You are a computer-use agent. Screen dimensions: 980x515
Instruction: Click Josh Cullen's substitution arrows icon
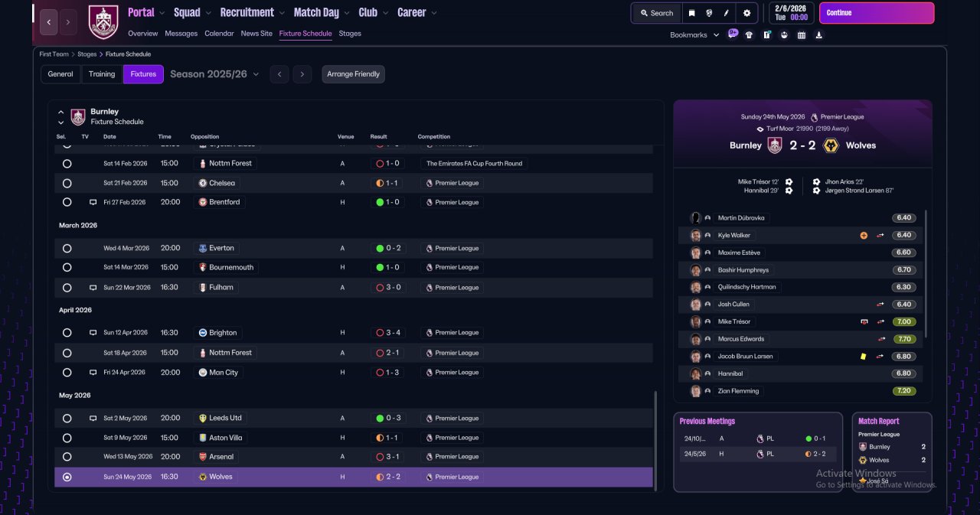point(880,305)
